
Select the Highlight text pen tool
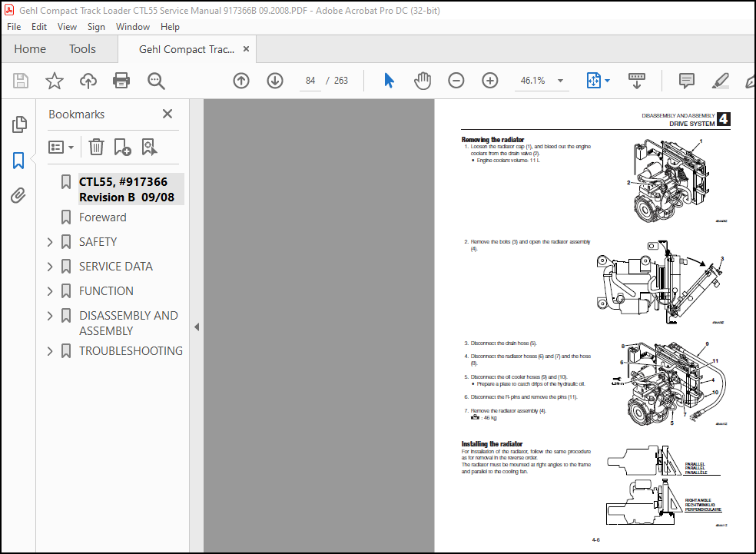click(x=721, y=81)
